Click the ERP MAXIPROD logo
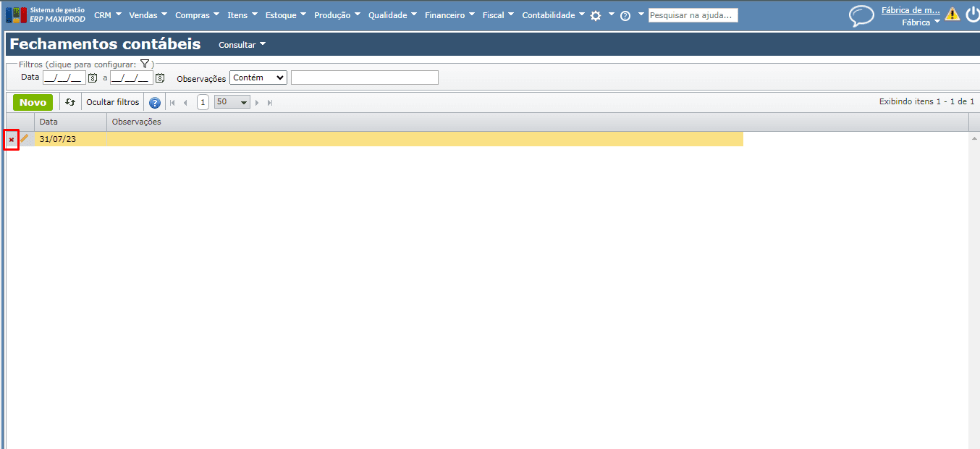The image size is (980, 449). coord(46,14)
